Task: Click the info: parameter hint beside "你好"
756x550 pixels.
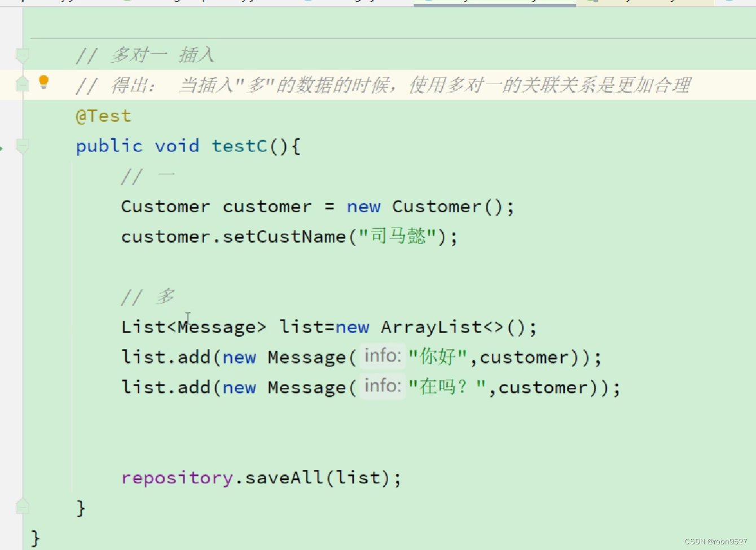Action: tap(383, 356)
